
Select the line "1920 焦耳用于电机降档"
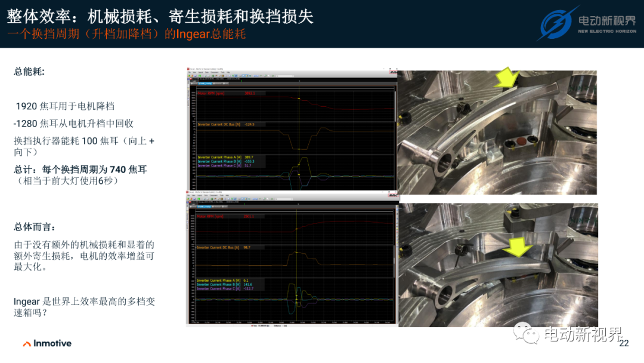coord(65,106)
